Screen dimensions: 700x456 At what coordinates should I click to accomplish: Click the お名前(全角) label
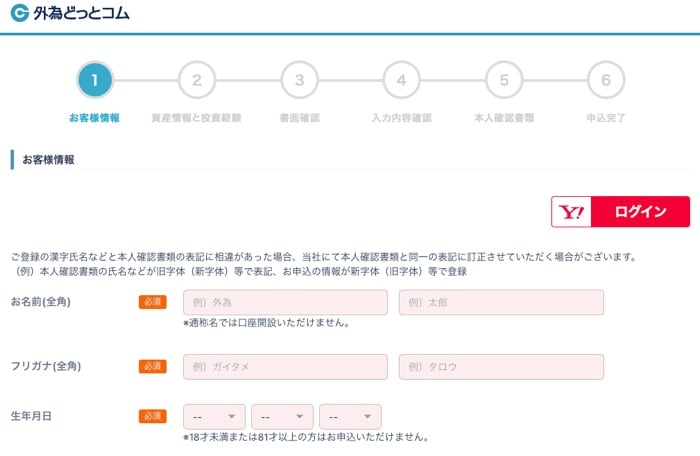tap(41, 301)
